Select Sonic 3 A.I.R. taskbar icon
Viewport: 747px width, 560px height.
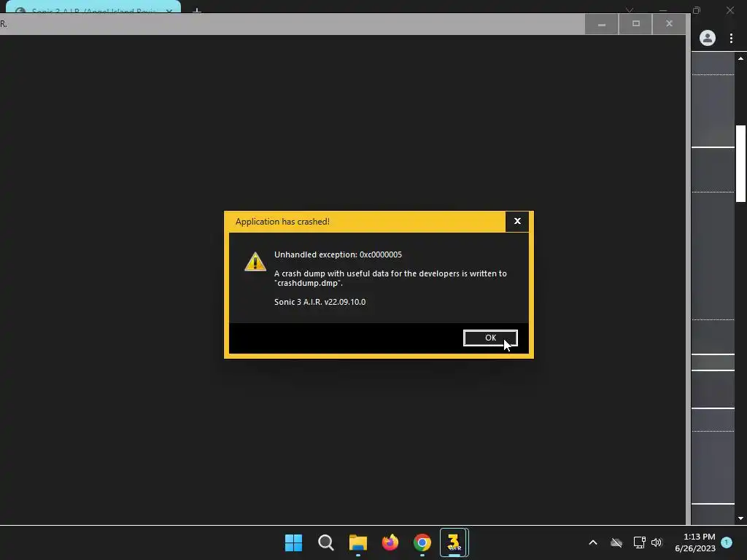454,542
